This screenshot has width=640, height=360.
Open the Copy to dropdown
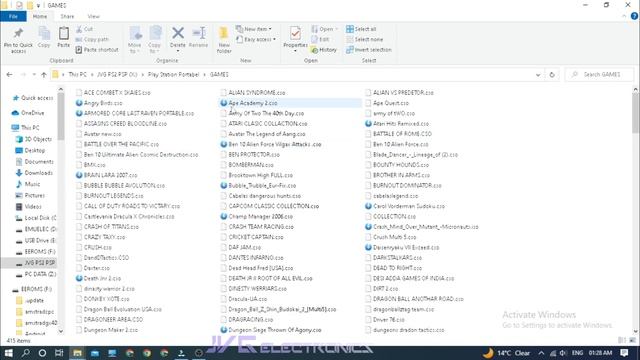[155, 40]
